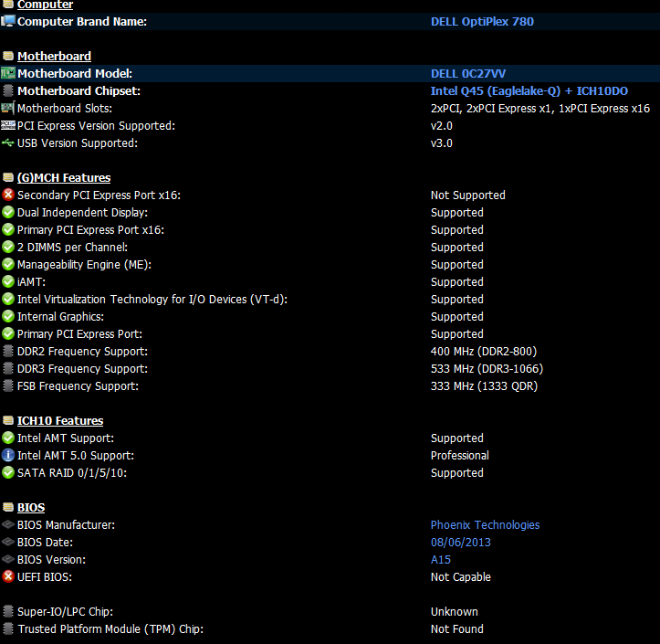Screen dimensions: 660x644
Task: Click the 400 MHz (DDR2-800) value
Action: point(484,352)
